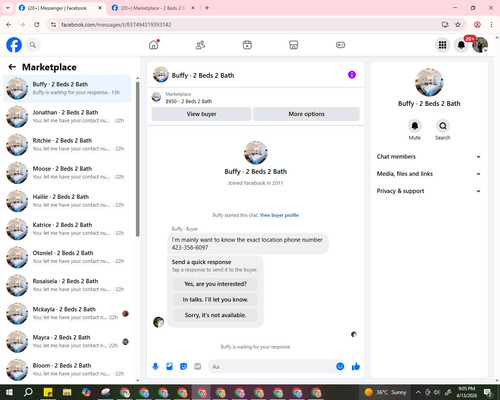Image resolution: width=500 pixels, height=400 pixels.
Task: Open the Katrice - 2 Beds 2 Bath chat
Action: (68, 229)
